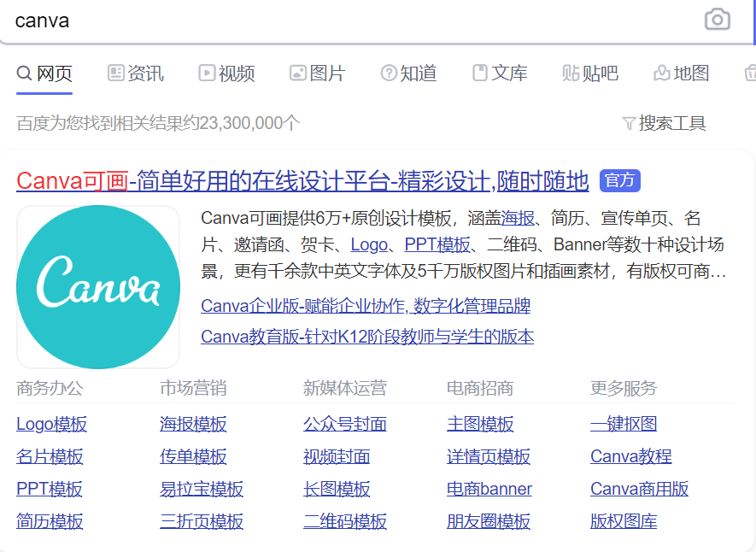The width and height of the screenshot is (756, 552).
Task: Open the PPT模板 link under 商务办公
Action: coord(50,489)
